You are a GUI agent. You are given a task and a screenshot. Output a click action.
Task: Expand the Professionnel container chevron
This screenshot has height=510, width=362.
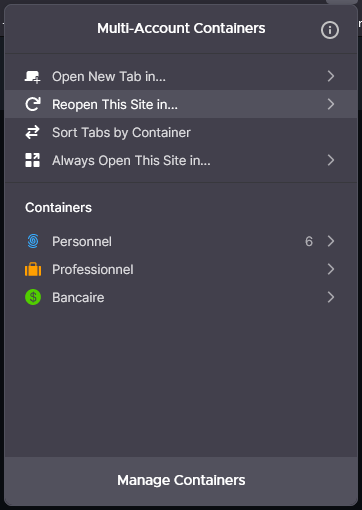[x=331, y=269]
